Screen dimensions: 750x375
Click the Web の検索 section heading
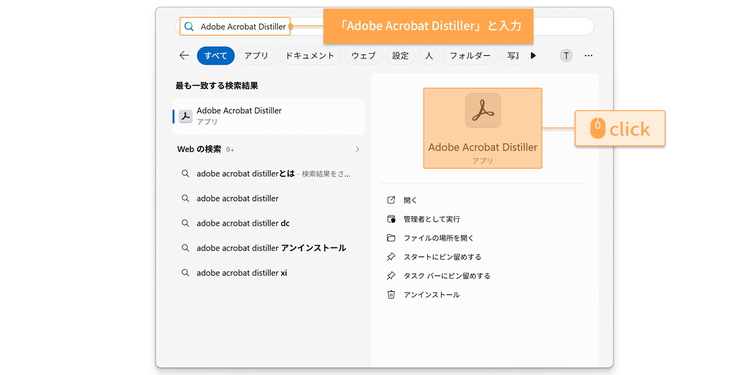coord(199,149)
